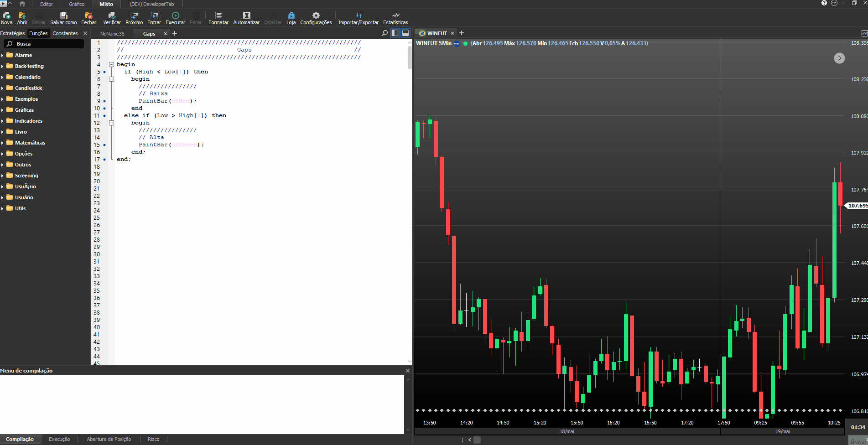The width and height of the screenshot is (868, 445).
Task: Toggle breakpoint on line 15
Action: click(x=104, y=145)
